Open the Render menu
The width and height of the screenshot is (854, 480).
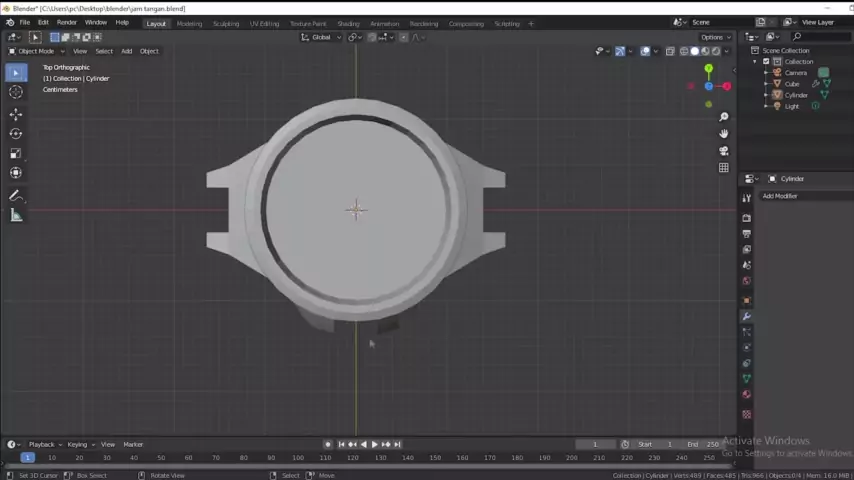(66, 22)
